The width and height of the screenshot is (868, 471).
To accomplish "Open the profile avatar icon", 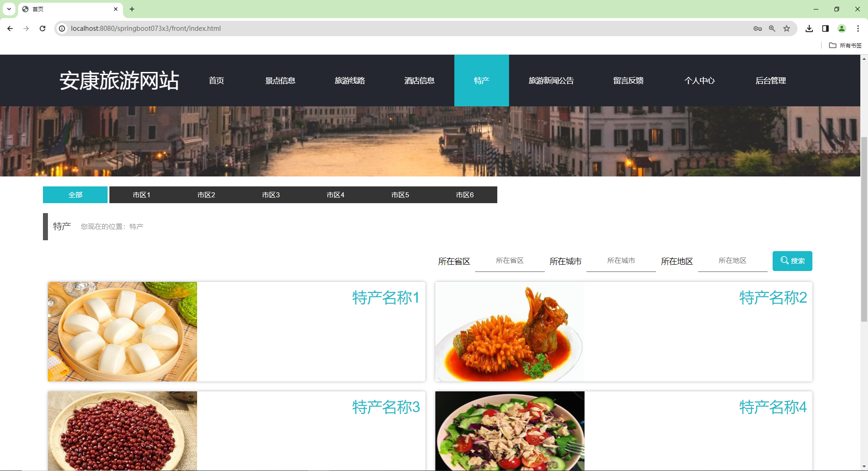I will click(x=842, y=29).
